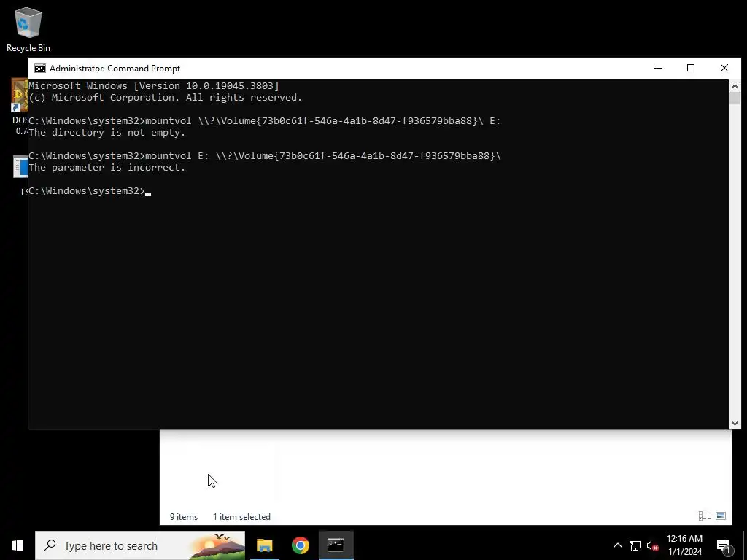
Task: Click '1 item selected' in Explorer status bar
Action: (x=241, y=517)
